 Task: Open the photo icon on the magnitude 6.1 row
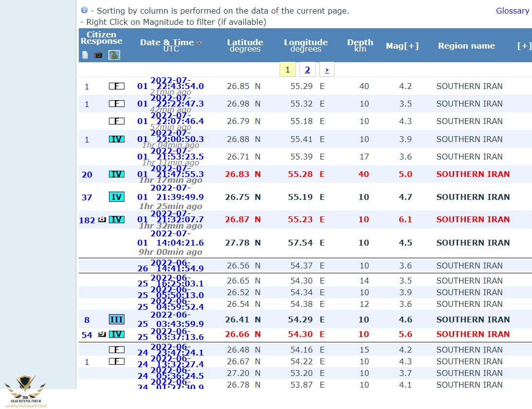click(x=102, y=220)
